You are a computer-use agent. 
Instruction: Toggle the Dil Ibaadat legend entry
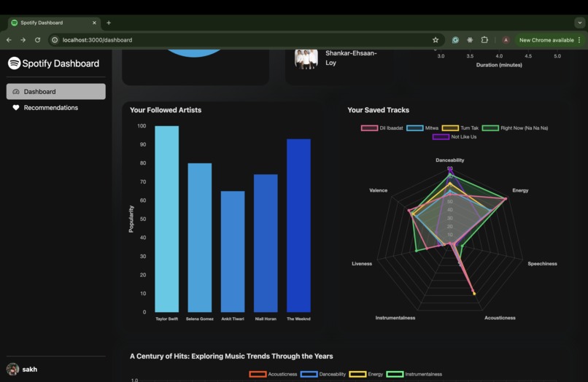(382, 128)
